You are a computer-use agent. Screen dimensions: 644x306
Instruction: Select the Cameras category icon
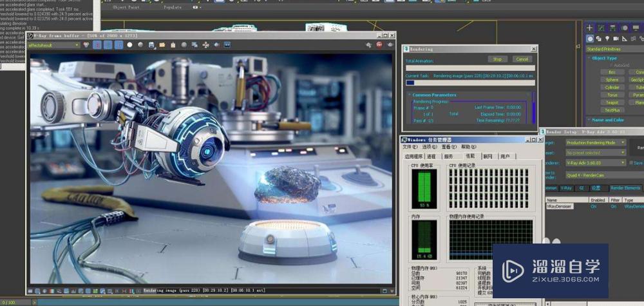point(616,39)
